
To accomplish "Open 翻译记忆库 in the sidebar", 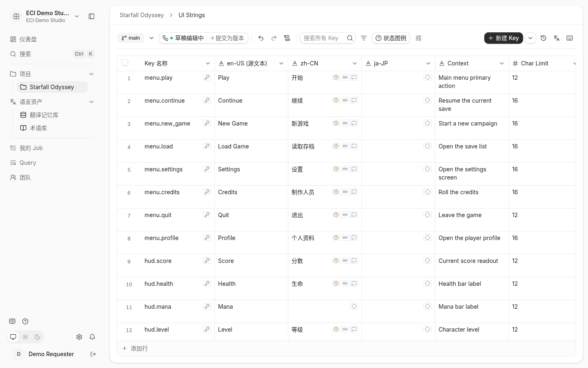I will point(52,115).
